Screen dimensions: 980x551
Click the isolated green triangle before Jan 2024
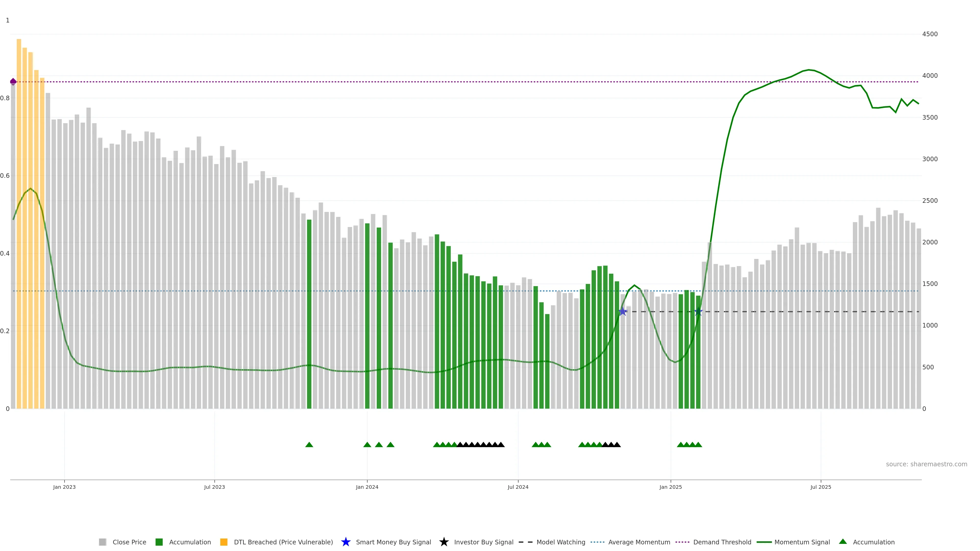309,445
